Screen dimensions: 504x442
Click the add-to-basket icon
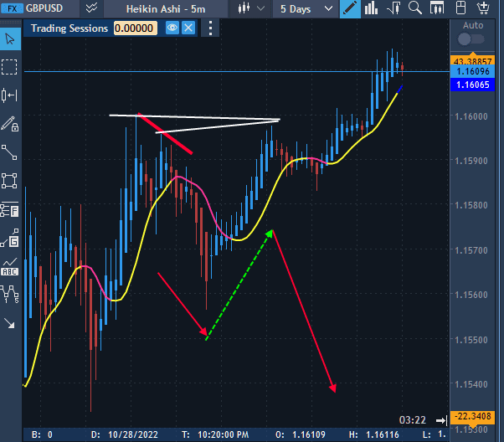[483, 8]
